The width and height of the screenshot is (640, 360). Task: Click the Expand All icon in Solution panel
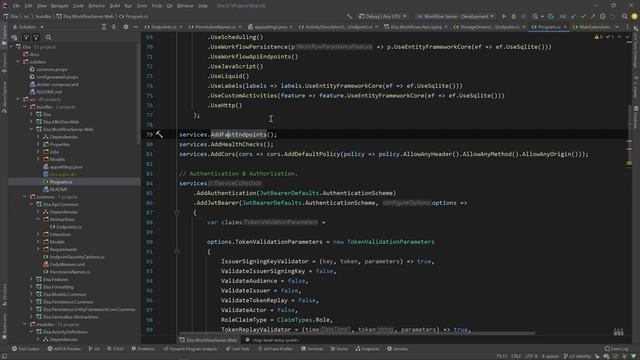pos(104,27)
